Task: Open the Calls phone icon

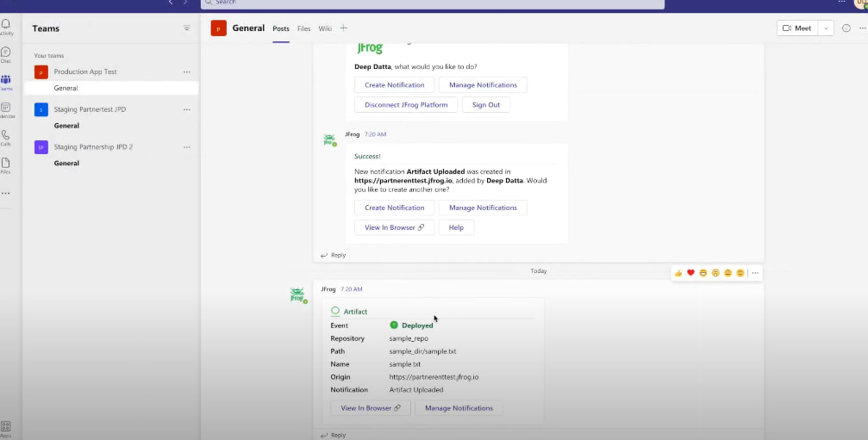Action: coord(5,135)
